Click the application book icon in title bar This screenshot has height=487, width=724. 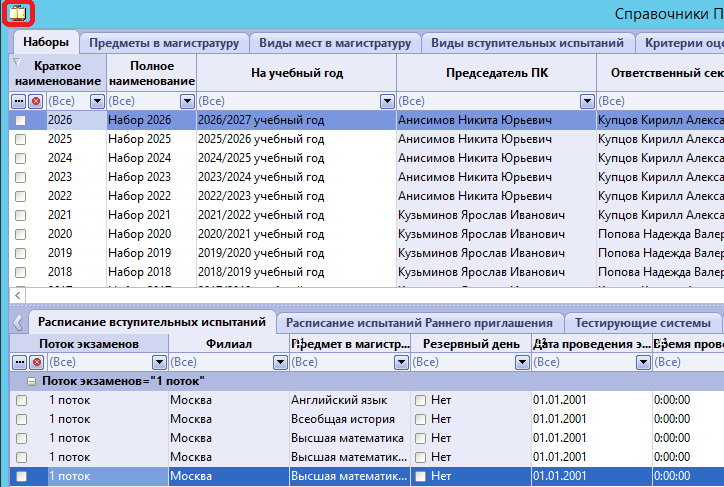click(18, 14)
